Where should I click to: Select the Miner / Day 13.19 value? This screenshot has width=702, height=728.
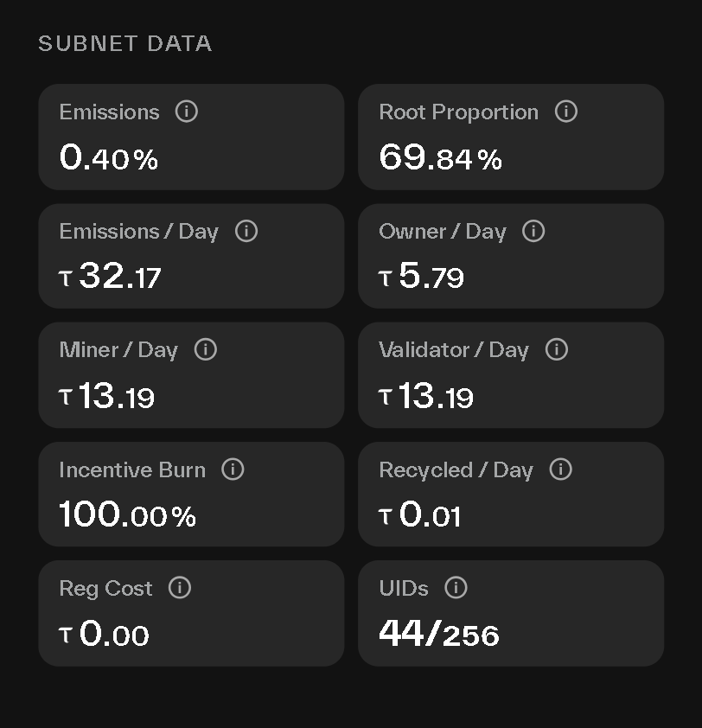(x=107, y=396)
